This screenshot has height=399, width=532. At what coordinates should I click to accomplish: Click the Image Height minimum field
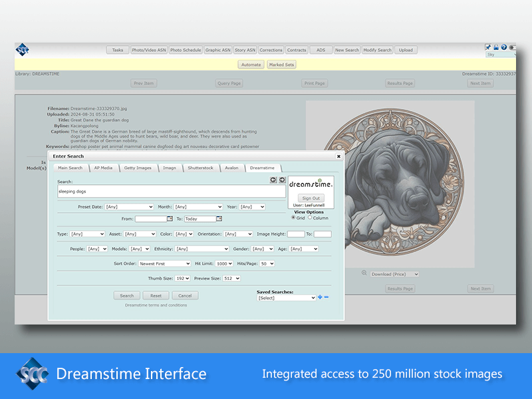(x=296, y=234)
